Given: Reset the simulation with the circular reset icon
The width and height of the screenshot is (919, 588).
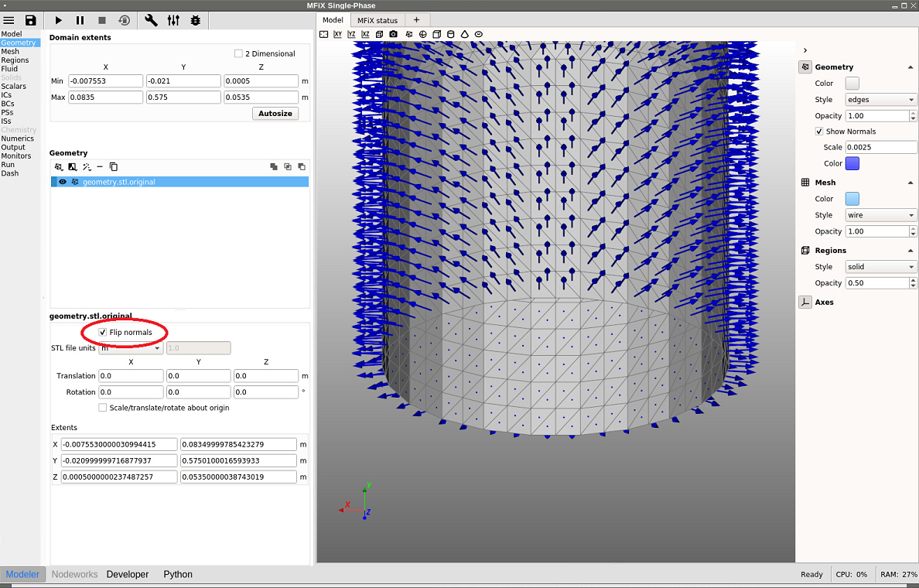Looking at the screenshot, I should pyautogui.click(x=125, y=20).
